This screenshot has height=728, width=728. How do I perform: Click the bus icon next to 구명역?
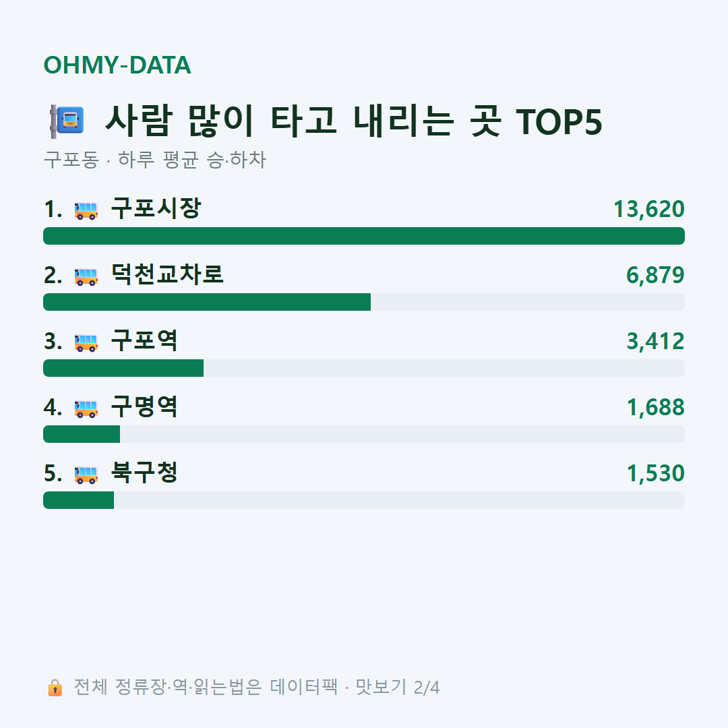pyautogui.click(x=86, y=408)
